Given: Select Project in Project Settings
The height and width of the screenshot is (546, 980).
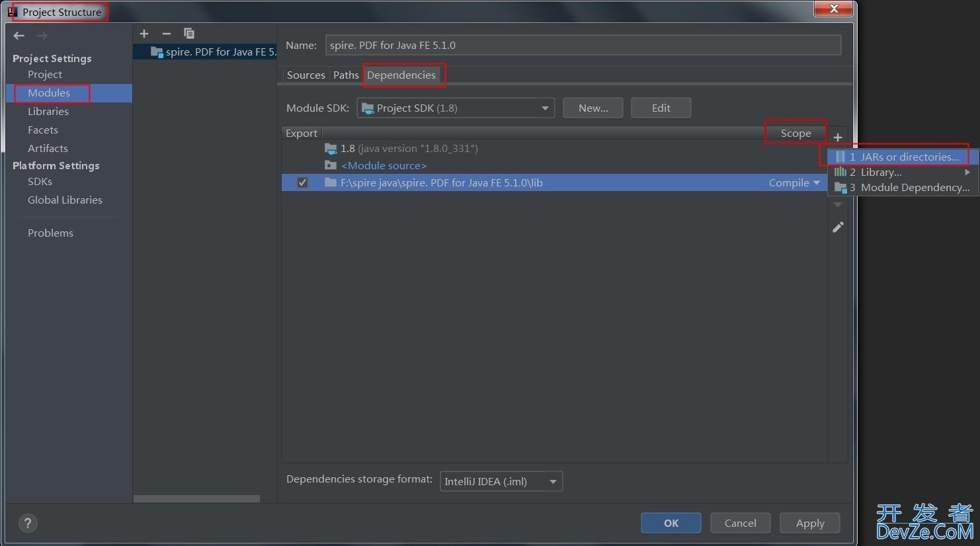Looking at the screenshot, I should click(x=45, y=75).
